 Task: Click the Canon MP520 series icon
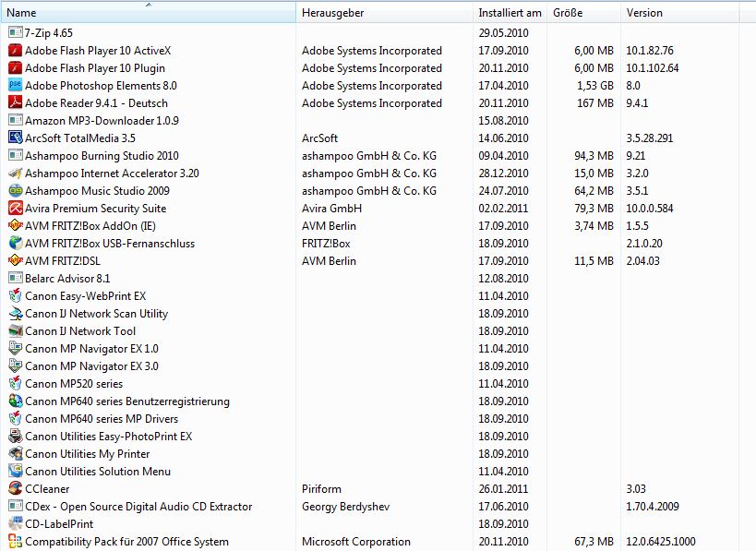pyautogui.click(x=16, y=384)
